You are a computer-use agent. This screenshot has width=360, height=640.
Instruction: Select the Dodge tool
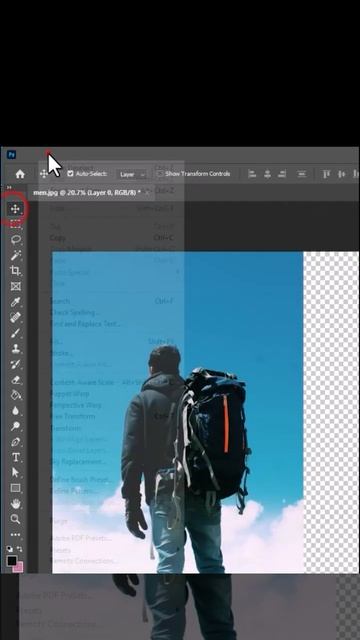(15, 426)
